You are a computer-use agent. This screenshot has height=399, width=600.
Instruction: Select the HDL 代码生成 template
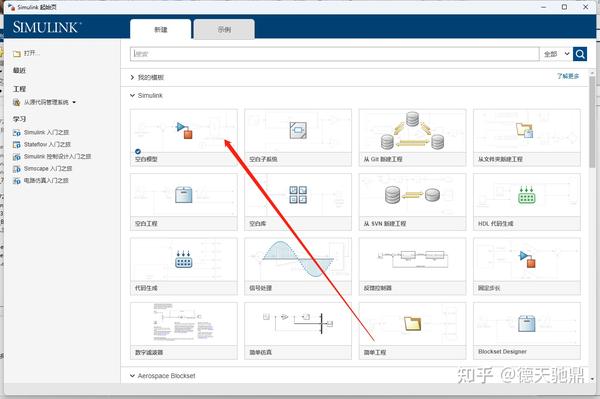click(527, 202)
